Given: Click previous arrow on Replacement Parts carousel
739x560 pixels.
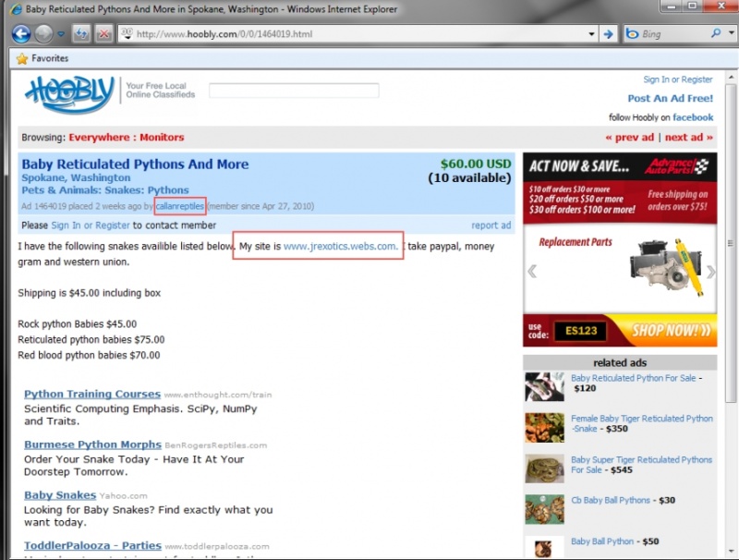Looking at the screenshot, I should pos(532,272).
